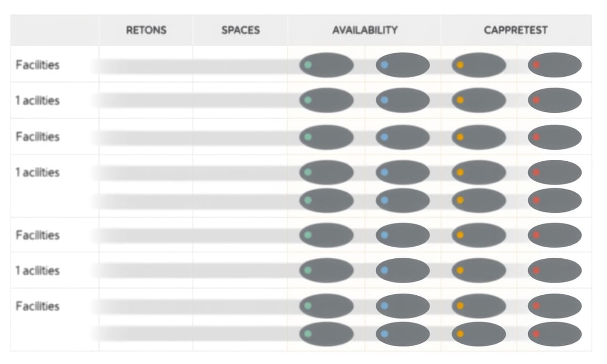Open the AVAILABILITY column header
Viewport: 607px width, 364px height.
tap(365, 30)
